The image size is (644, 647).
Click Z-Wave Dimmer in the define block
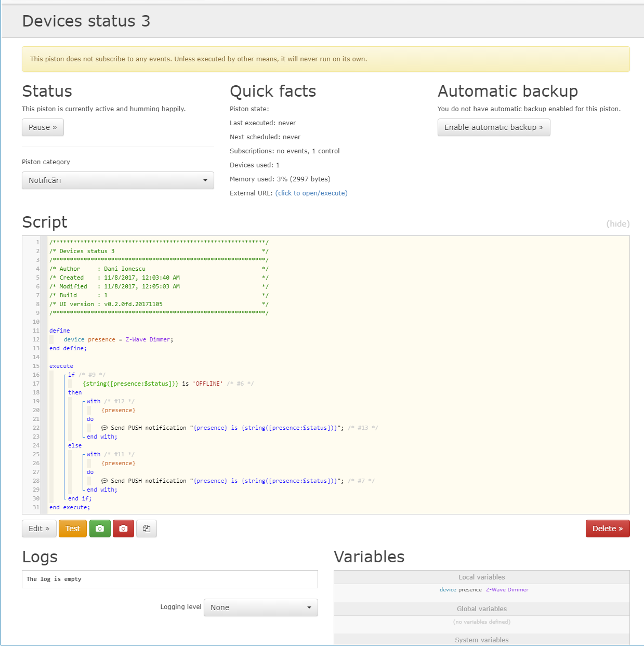(x=148, y=340)
